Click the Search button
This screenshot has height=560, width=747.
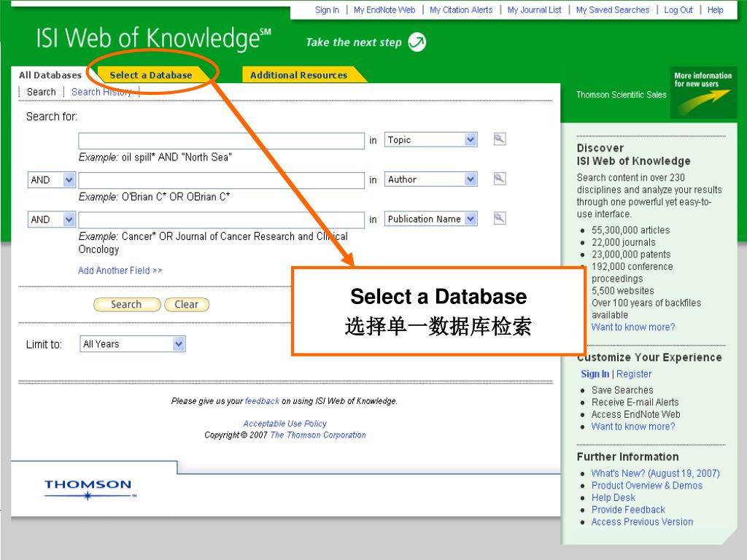click(x=127, y=304)
